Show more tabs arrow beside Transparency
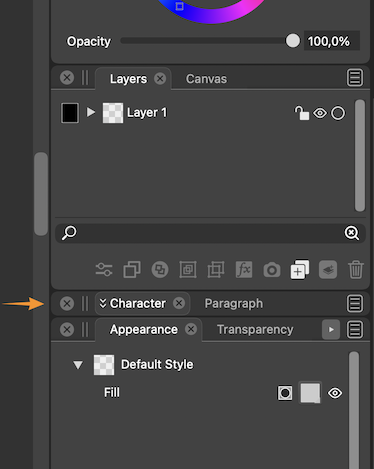The height and width of the screenshot is (469, 374). (331, 330)
